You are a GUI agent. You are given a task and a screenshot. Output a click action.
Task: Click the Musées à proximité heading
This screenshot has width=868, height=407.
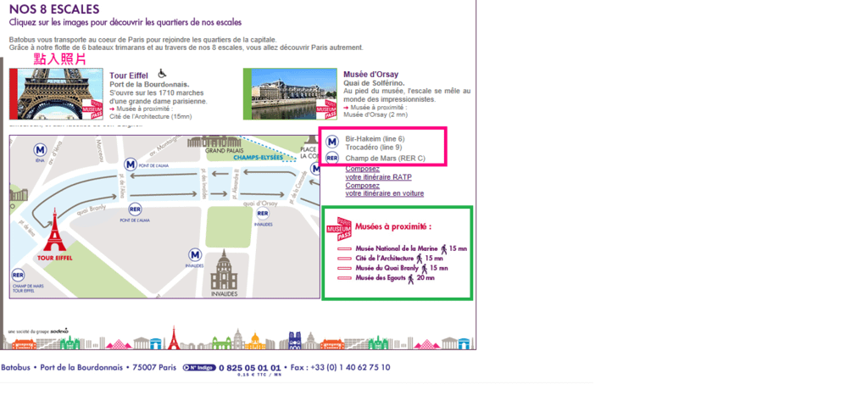pyautogui.click(x=393, y=226)
